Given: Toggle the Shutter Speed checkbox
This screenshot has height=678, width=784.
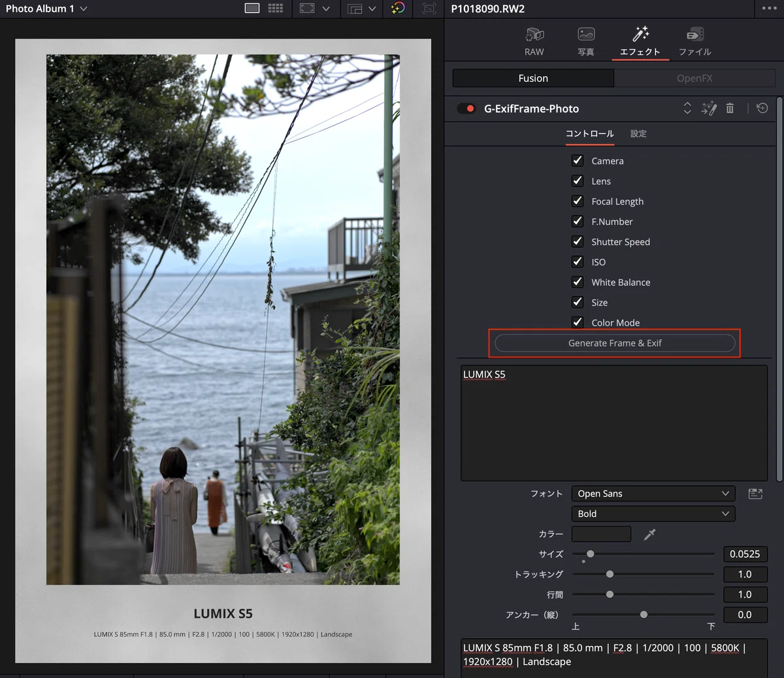Looking at the screenshot, I should (x=578, y=241).
